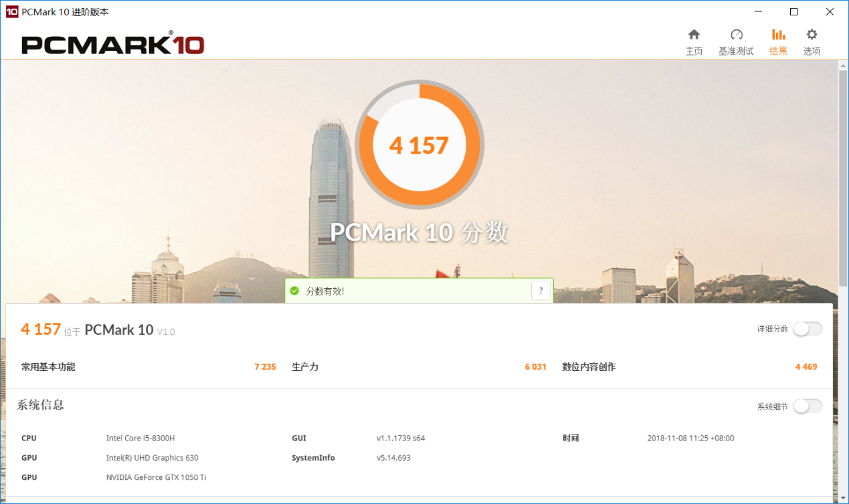Close the PCMark 10 window
849x504 pixels.
830,12
